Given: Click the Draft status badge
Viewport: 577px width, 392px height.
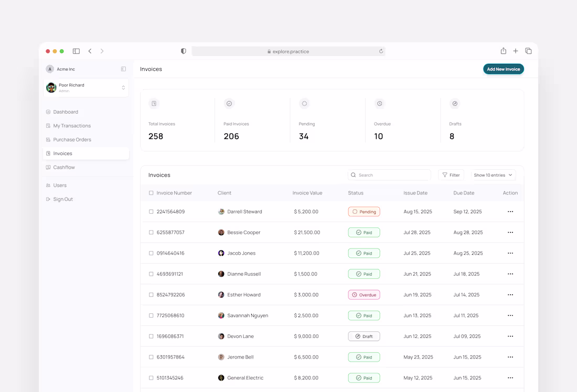Looking at the screenshot, I should tap(364, 336).
